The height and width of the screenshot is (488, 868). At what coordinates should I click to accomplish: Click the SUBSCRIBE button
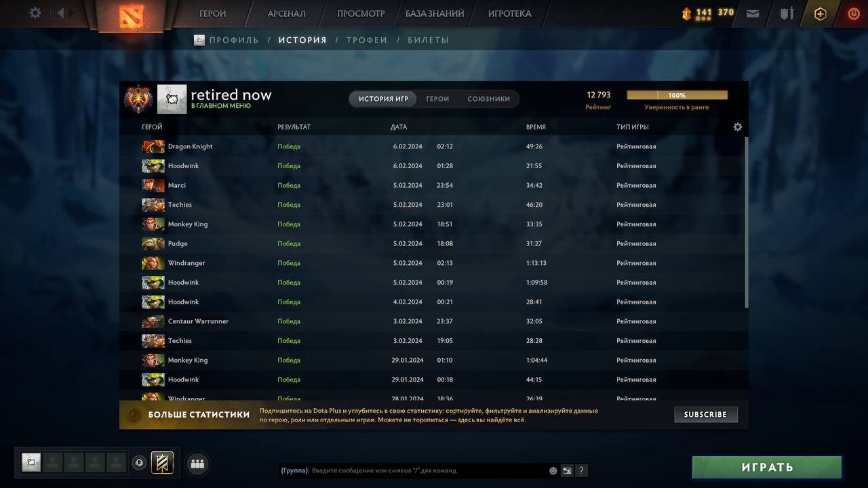705,415
